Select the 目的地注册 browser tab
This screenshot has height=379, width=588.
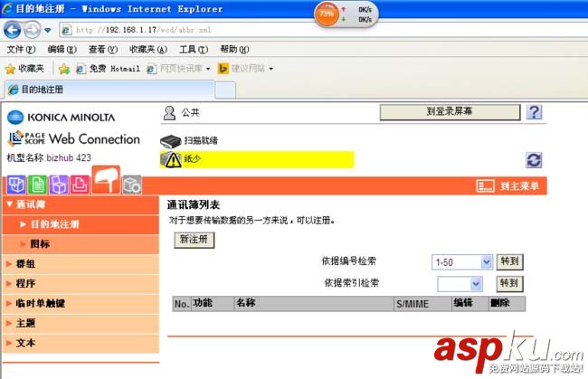coord(109,90)
